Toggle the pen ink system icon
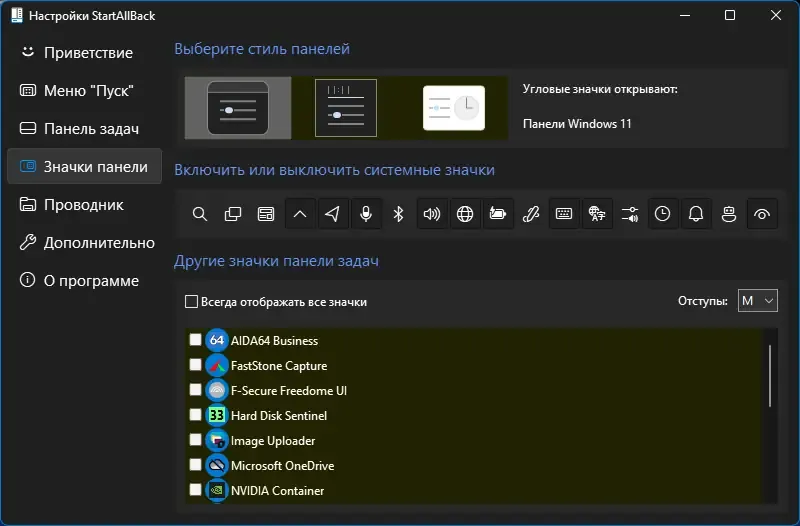Image resolution: width=800 pixels, height=526 pixels. click(x=531, y=214)
